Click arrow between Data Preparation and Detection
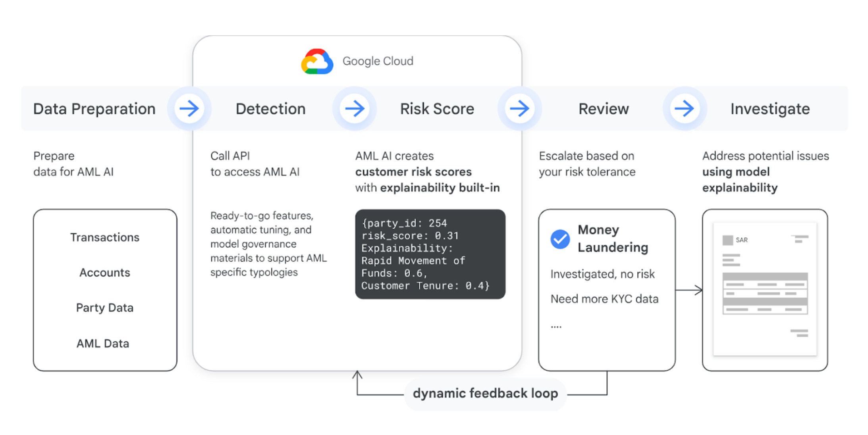This screenshot has width=868, height=435. point(189,108)
